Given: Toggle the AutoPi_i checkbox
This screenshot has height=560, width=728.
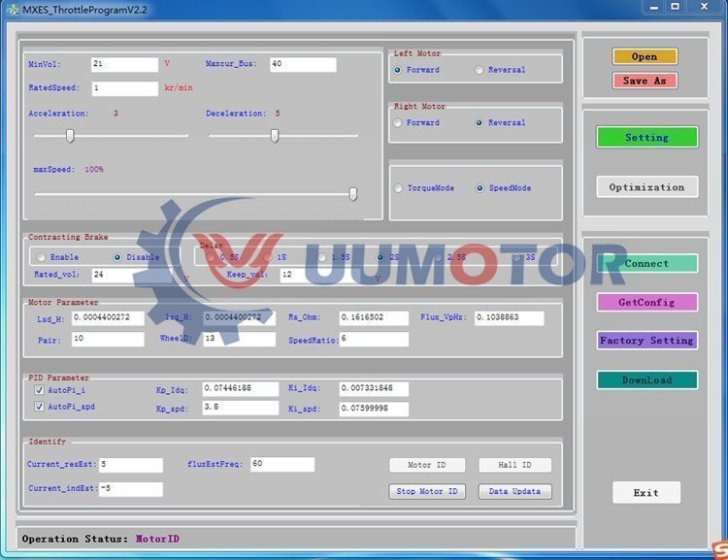Looking at the screenshot, I should (39, 390).
